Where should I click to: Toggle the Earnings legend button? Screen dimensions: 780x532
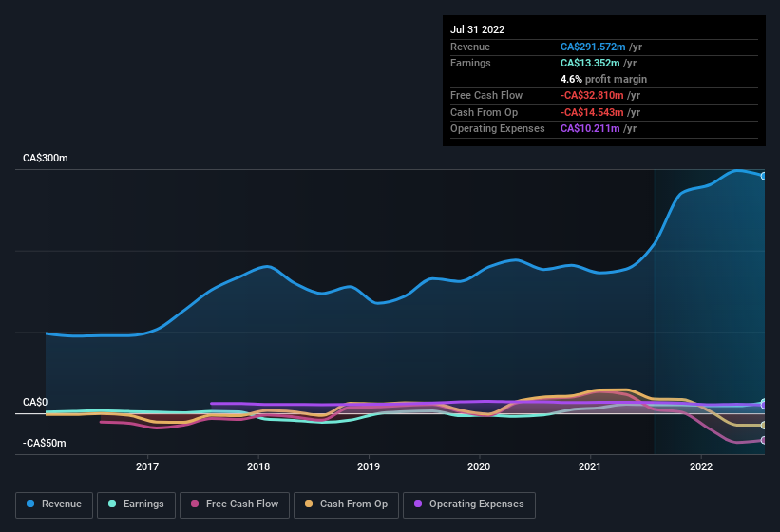(136, 504)
